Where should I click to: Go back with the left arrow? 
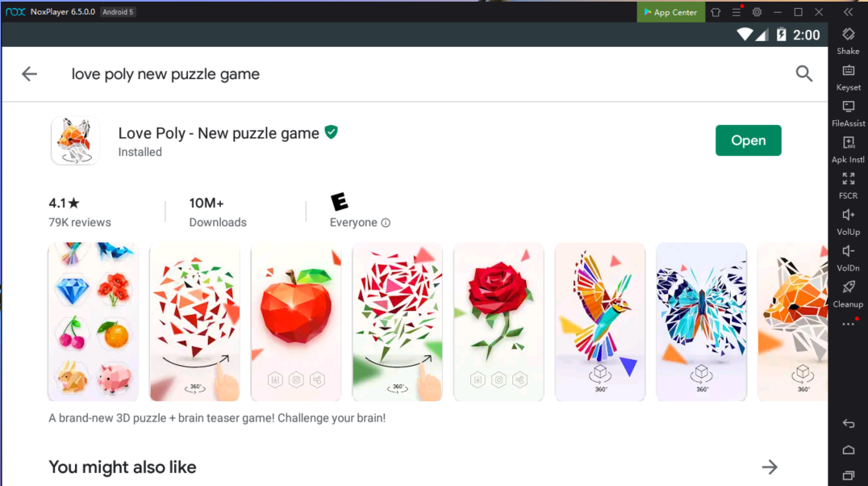coord(29,73)
